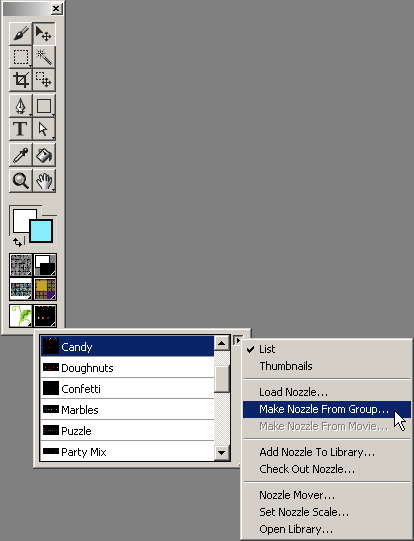Image resolution: width=414 pixels, height=541 pixels.
Task: Select the Brush tool
Action: [21, 33]
